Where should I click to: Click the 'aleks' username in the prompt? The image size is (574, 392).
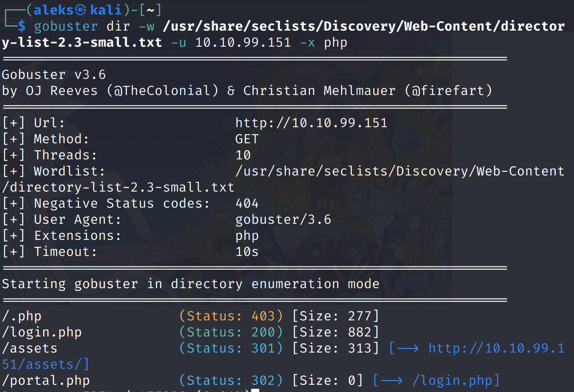[x=54, y=10]
